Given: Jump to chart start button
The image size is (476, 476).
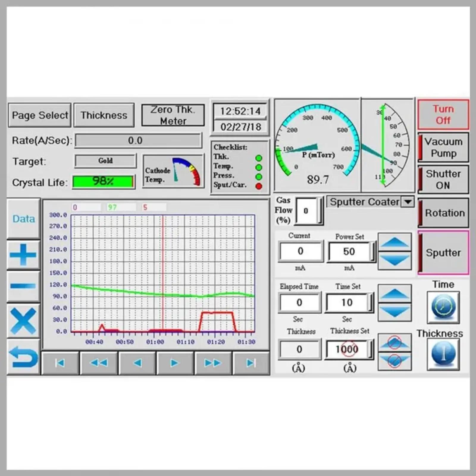Looking at the screenshot, I should (x=60, y=363).
